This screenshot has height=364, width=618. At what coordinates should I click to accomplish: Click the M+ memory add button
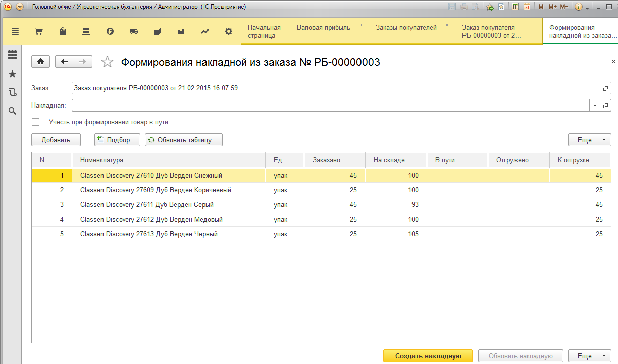(552, 7)
